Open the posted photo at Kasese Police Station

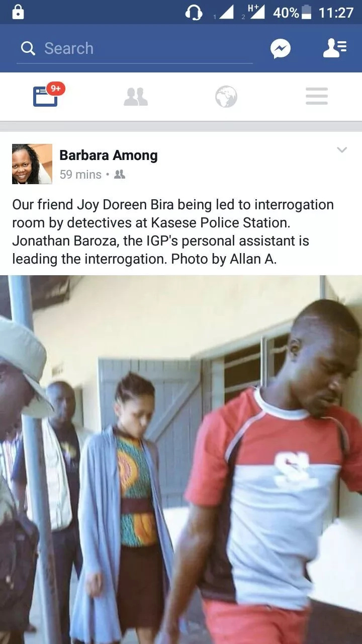coord(181,459)
